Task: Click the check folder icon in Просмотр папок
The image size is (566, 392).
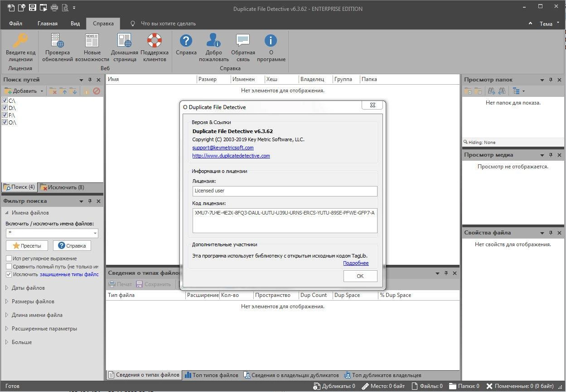Action: tap(468, 91)
